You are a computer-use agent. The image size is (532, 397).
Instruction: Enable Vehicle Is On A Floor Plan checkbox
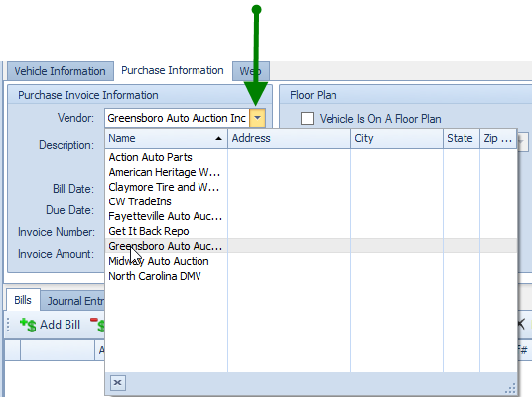(x=307, y=119)
